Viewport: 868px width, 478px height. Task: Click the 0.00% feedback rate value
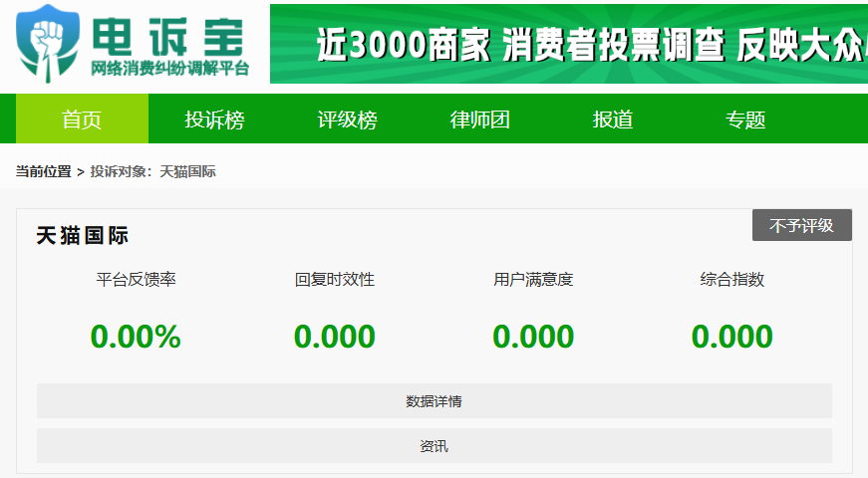(136, 337)
